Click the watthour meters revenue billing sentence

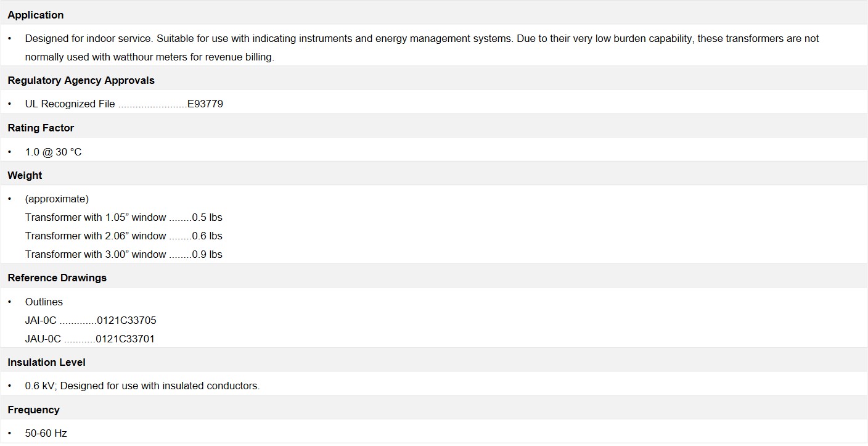pyautogui.click(x=149, y=57)
